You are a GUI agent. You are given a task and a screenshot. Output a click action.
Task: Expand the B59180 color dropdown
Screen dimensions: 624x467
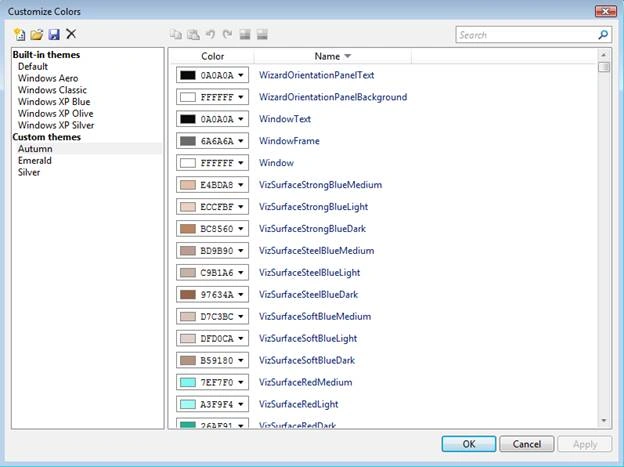[x=241, y=360]
